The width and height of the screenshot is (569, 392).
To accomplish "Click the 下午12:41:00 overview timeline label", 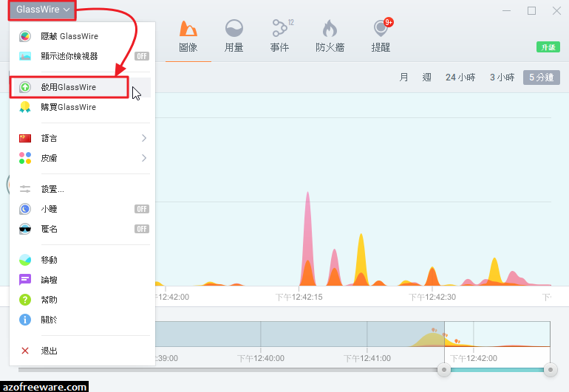I will click(367, 359).
